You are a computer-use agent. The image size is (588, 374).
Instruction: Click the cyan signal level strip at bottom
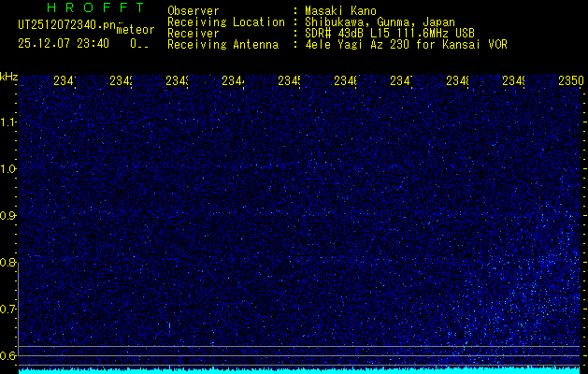coord(299,370)
